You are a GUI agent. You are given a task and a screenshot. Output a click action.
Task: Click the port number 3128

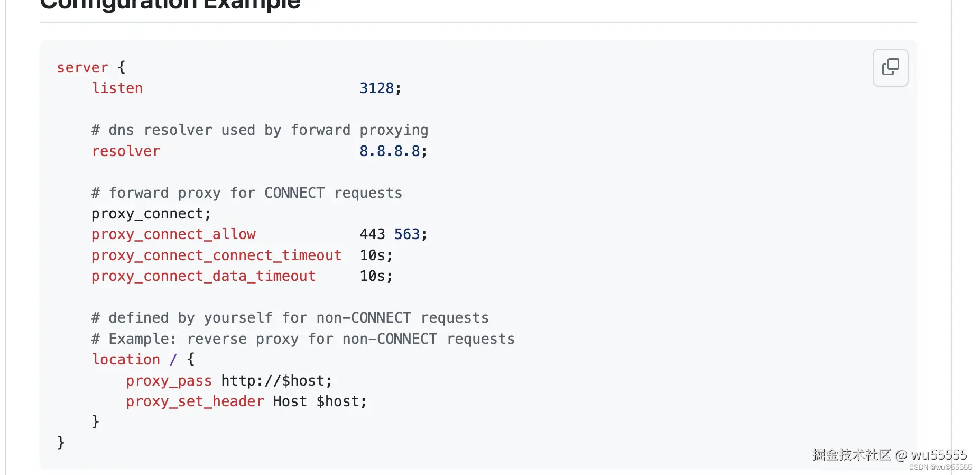377,88
